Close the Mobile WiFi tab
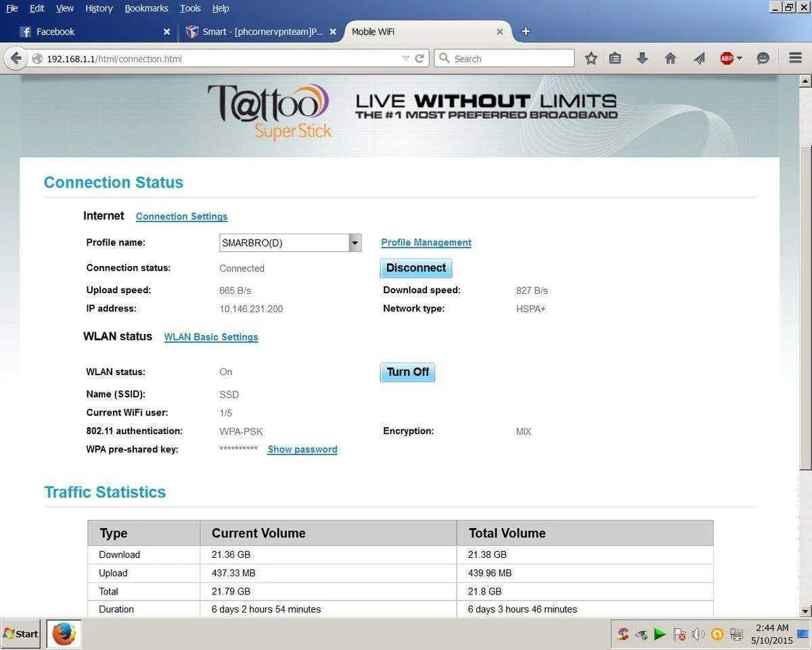The image size is (812, 650). [500, 32]
